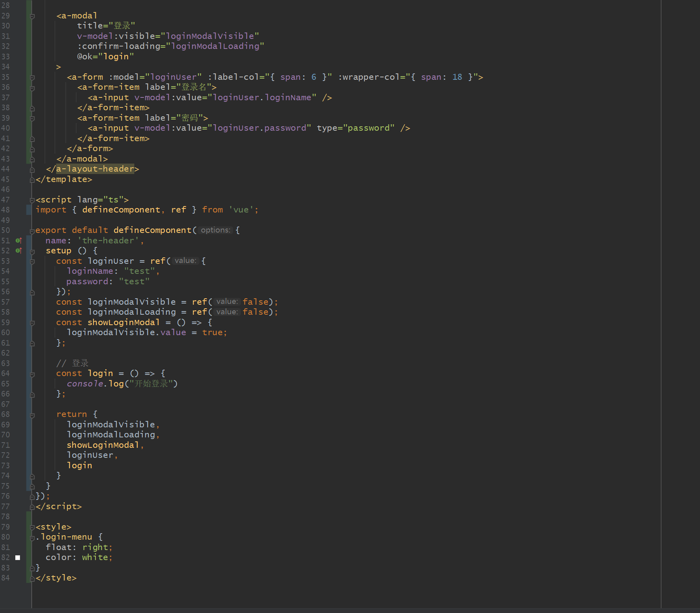Click the gutter marker icon beside the name property line
The image size is (700, 613).
coord(18,241)
